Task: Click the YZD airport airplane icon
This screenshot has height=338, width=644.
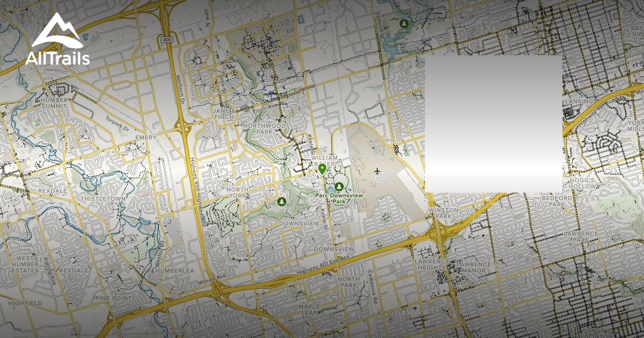Action: (x=377, y=171)
